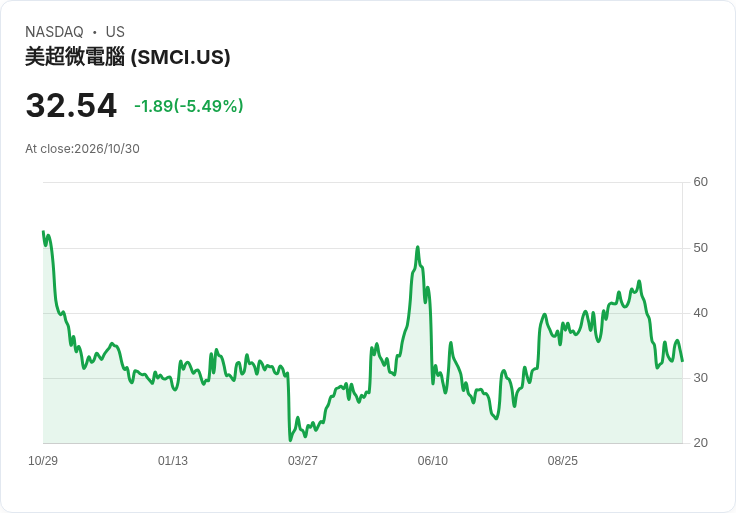Click the 50 price axis label
736x513 pixels.
tap(700, 248)
